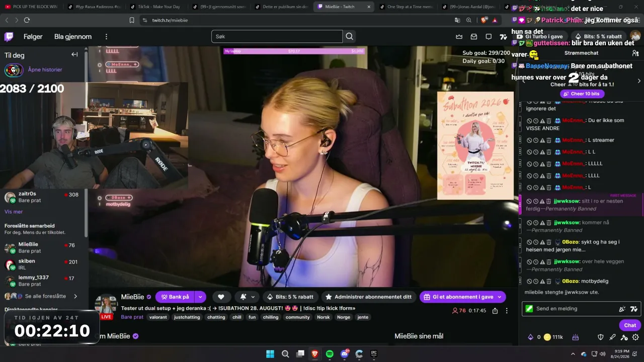
Task: Toggle the volume icon in system tray
Action: click(x=603, y=354)
